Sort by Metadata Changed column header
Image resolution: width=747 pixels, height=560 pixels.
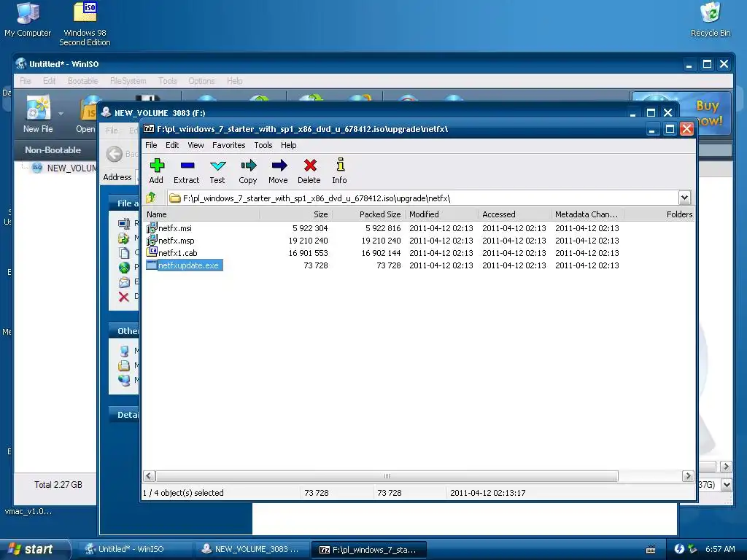tap(587, 214)
